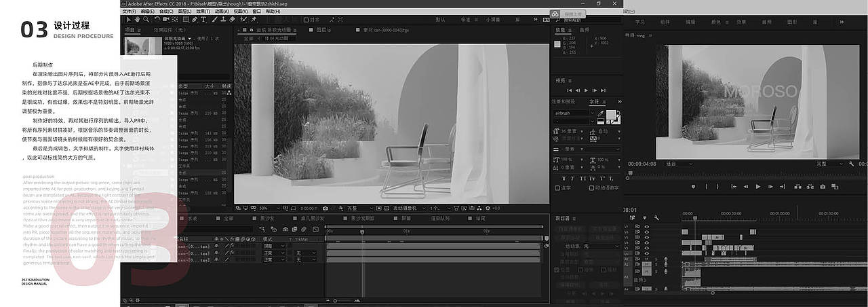Click Export Frame camera in Premiere monitor
868x307 pixels.
pos(823,187)
